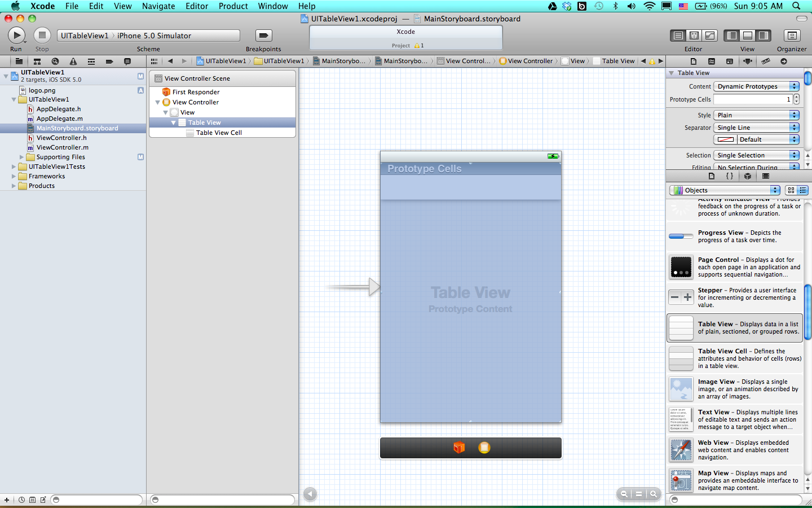Click the Prototype Cells stepper
The width and height of the screenshot is (812, 508).
[x=796, y=99]
